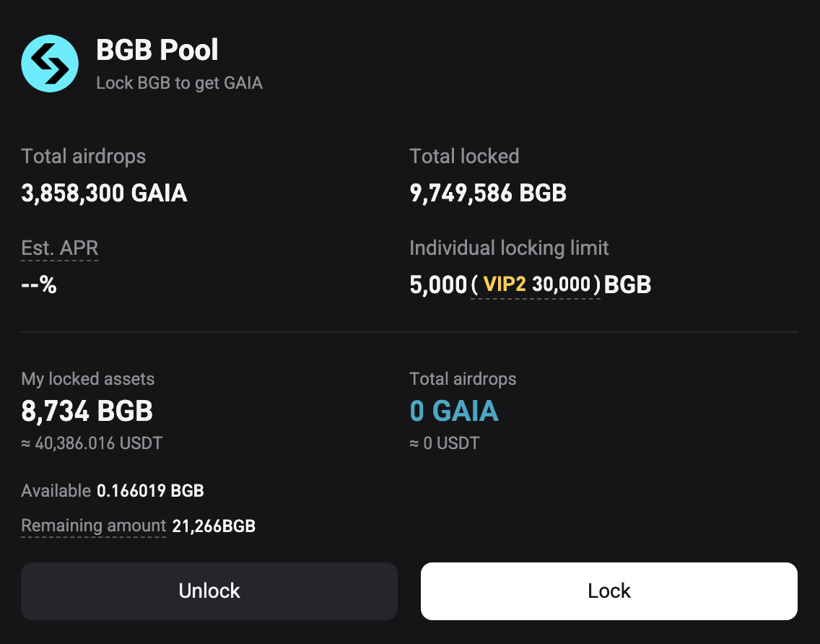Click the 0 GAIA airdrops value

(x=454, y=411)
